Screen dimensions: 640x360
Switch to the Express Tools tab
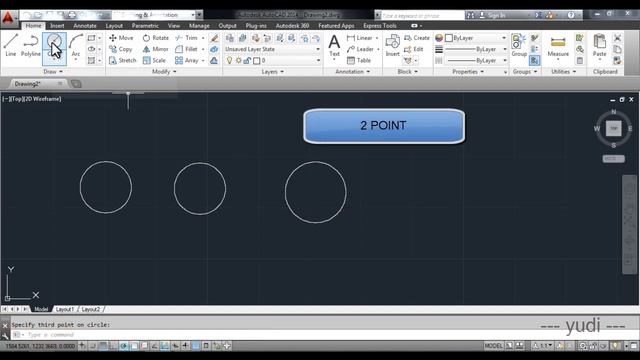(x=380, y=26)
